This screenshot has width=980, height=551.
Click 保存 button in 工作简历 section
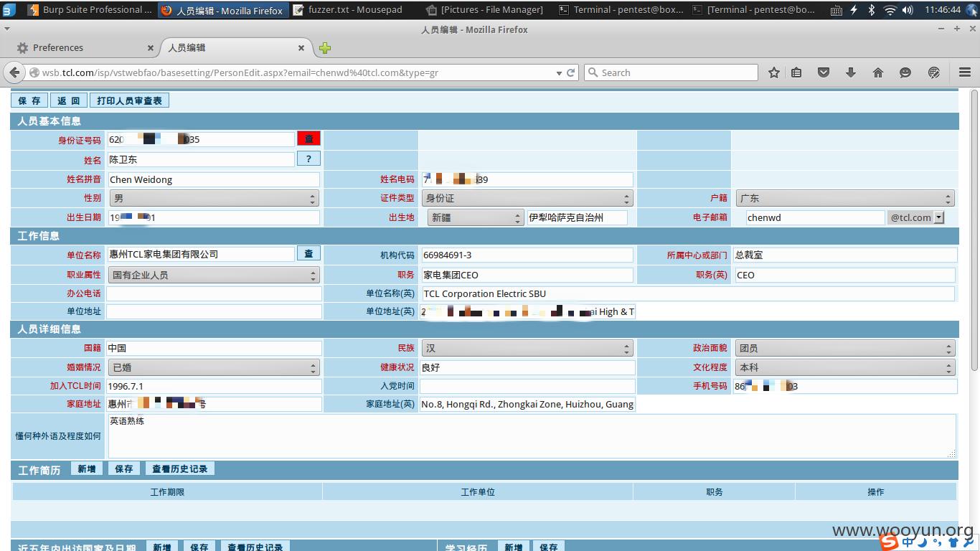click(124, 468)
